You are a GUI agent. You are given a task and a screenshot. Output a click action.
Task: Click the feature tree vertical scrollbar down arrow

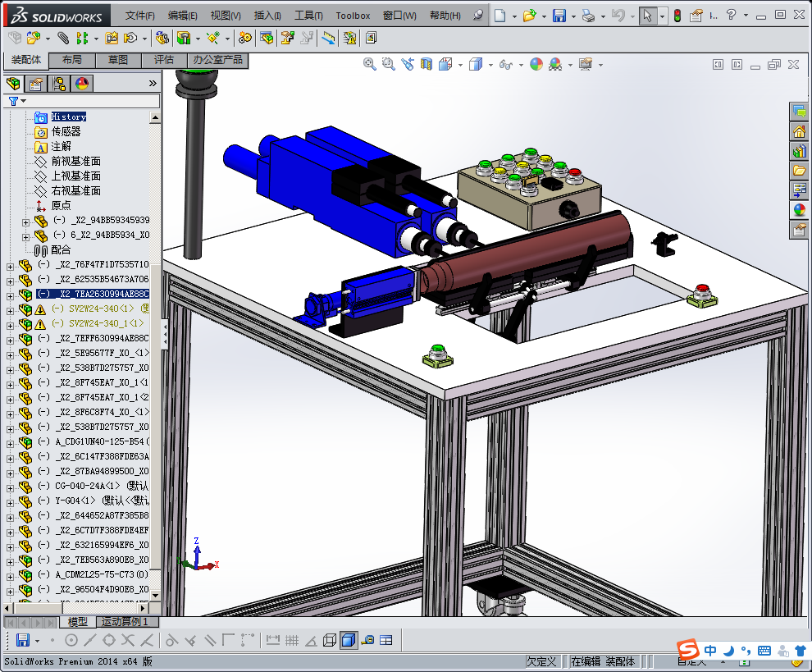pyautogui.click(x=155, y=596)
